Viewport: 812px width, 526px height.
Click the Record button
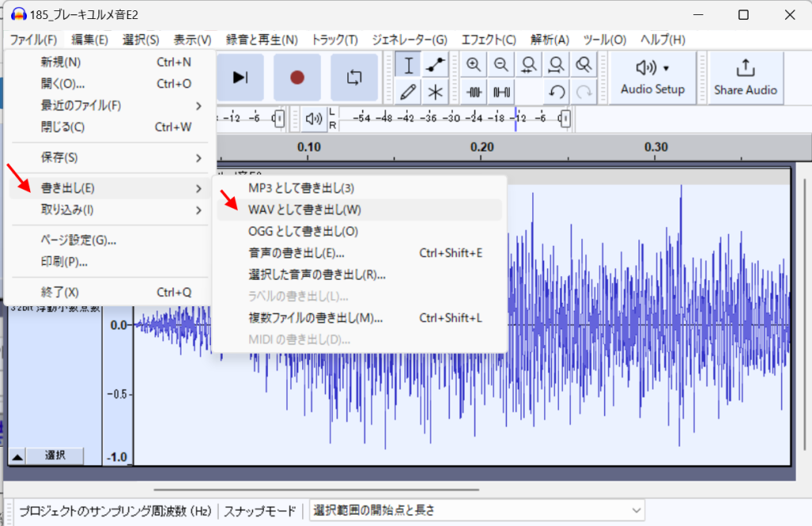(x=297, y=77)
